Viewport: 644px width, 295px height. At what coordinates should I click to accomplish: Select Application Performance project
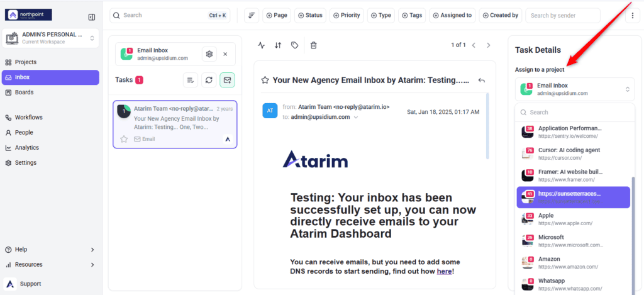[574, 132]
